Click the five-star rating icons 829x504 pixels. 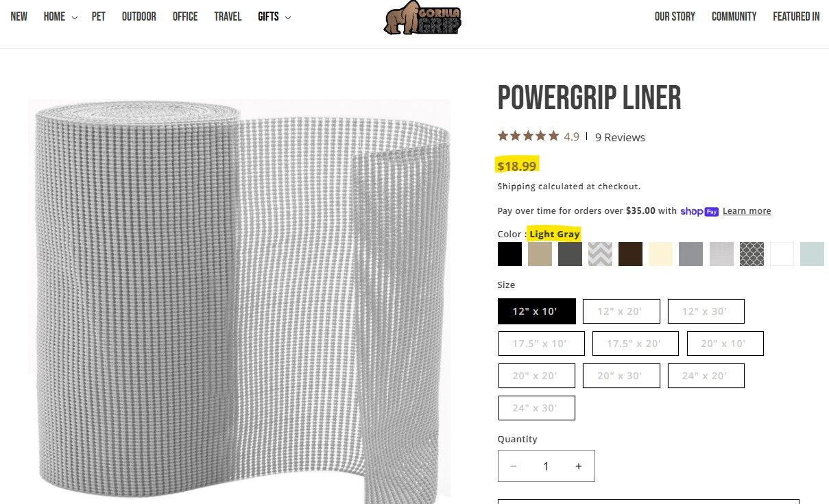tap(528, 136)
